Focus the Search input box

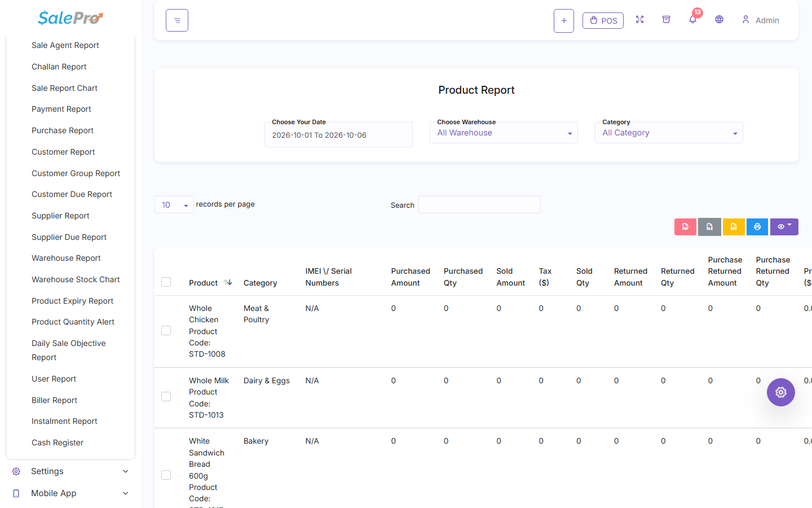tap(479, 205)
